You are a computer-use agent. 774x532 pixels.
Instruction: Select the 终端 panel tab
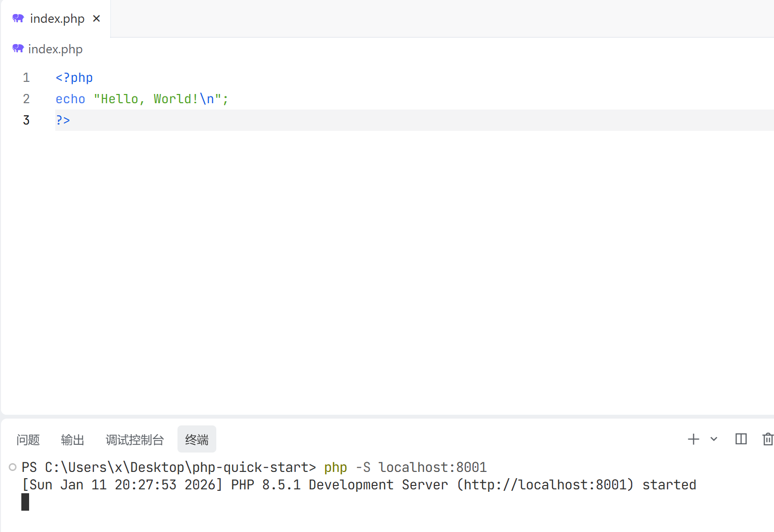[197, 439]
